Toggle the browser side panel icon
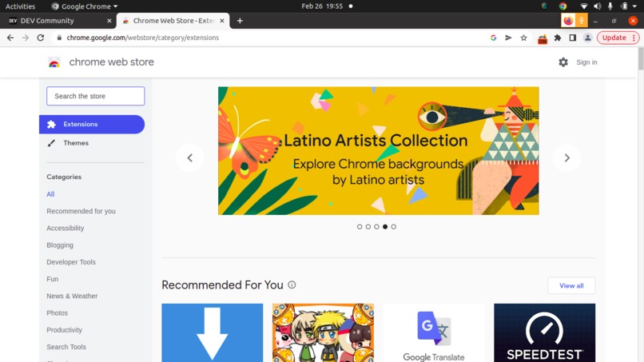 (x=573, y=38)
